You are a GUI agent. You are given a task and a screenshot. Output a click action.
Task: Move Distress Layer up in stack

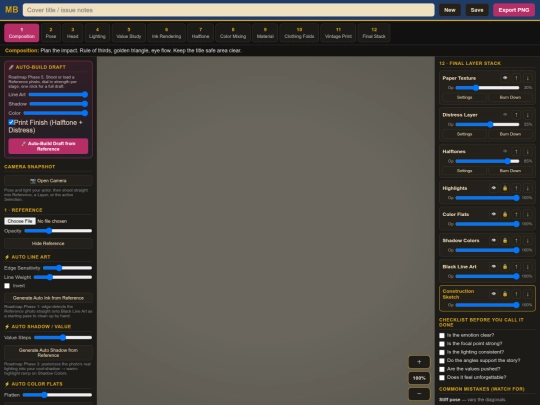[516, 115]
